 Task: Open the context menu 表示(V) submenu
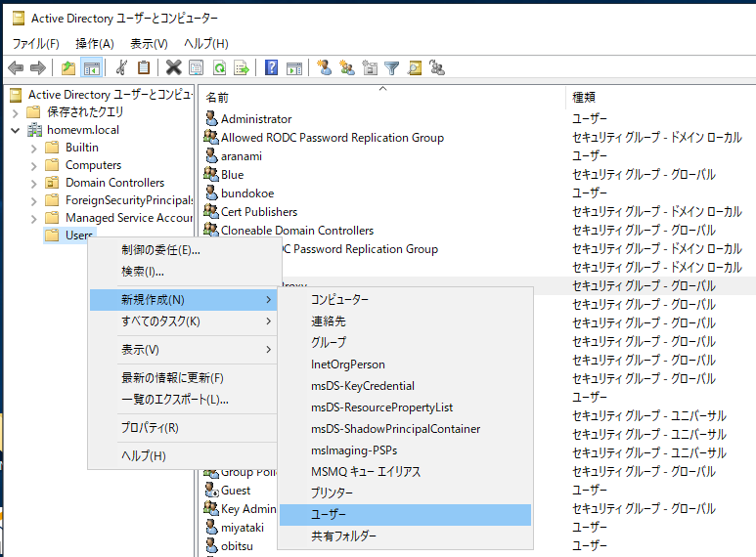[183, 349]
